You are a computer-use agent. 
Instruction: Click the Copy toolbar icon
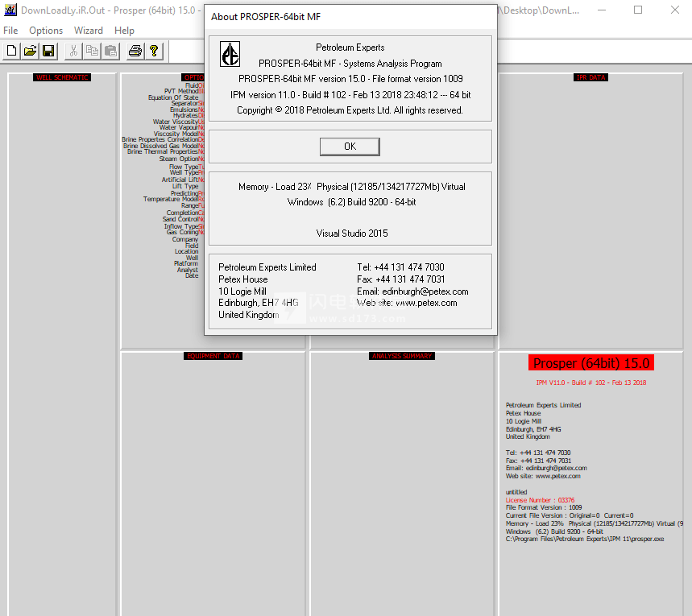pyautogui.click(x=92, y=52)
